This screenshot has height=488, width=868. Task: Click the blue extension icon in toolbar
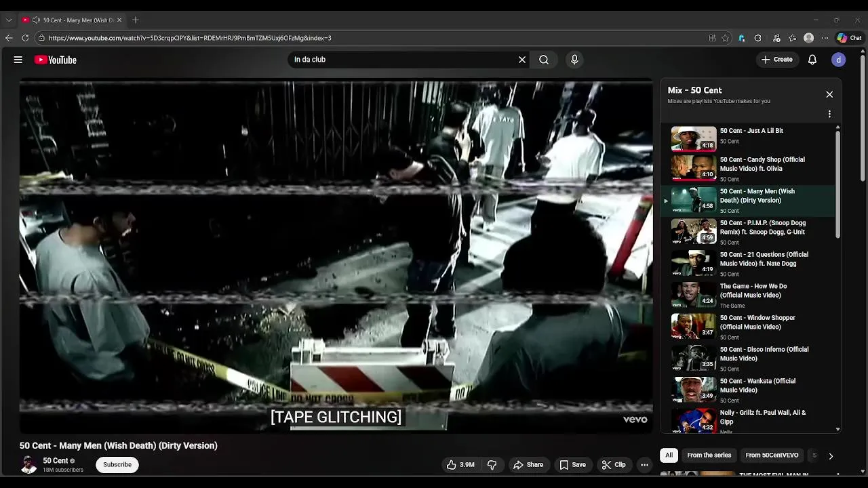click(741, 38)
